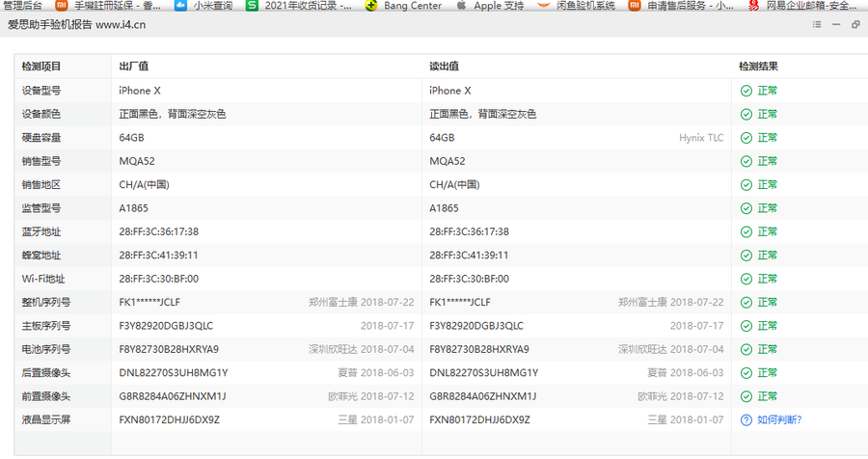This screenshot has width=868, height=459.
Task: Click the 正常 check icon for 销售地区
Action: 746,185
